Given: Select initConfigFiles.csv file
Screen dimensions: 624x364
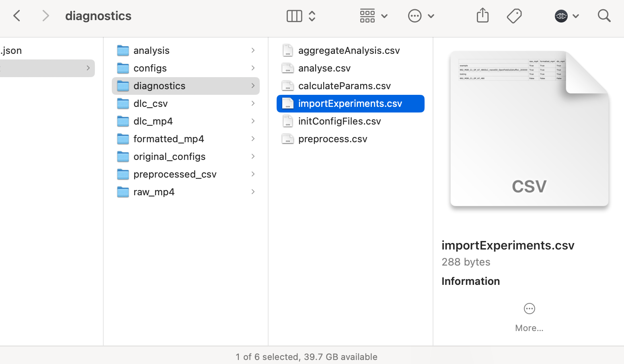Looking at the screenshot, I should click(351, 121).
